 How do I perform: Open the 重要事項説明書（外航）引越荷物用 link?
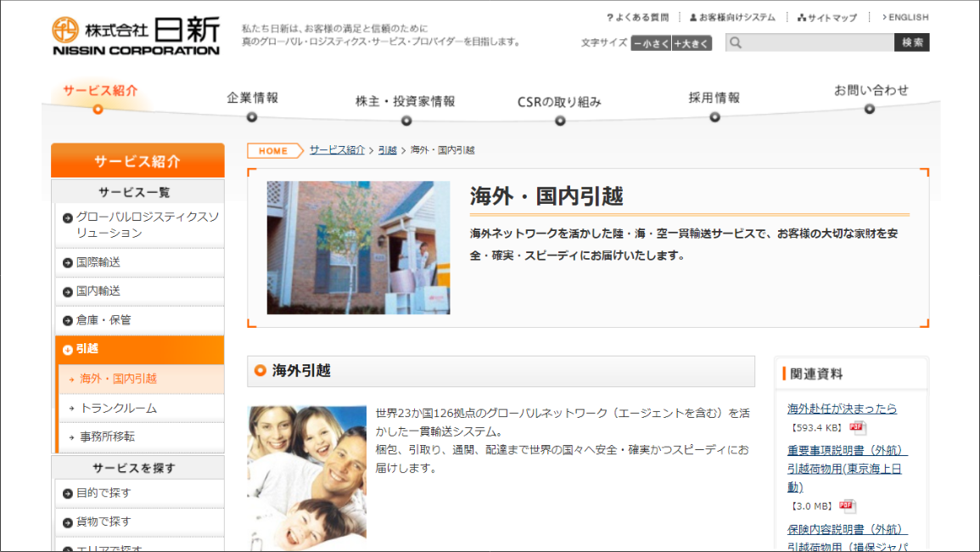coord(847,468)
